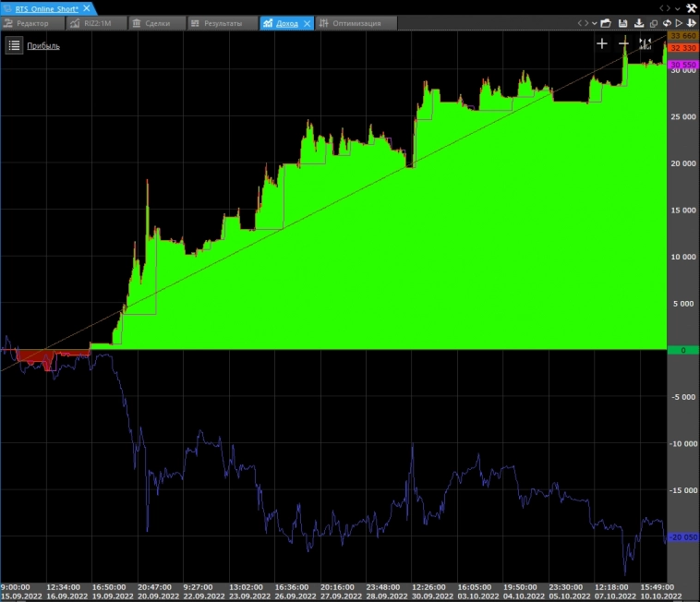Click the Прибыль series link
The width and height of the screenshot is (700, 602).
click(x=43, y=45)
